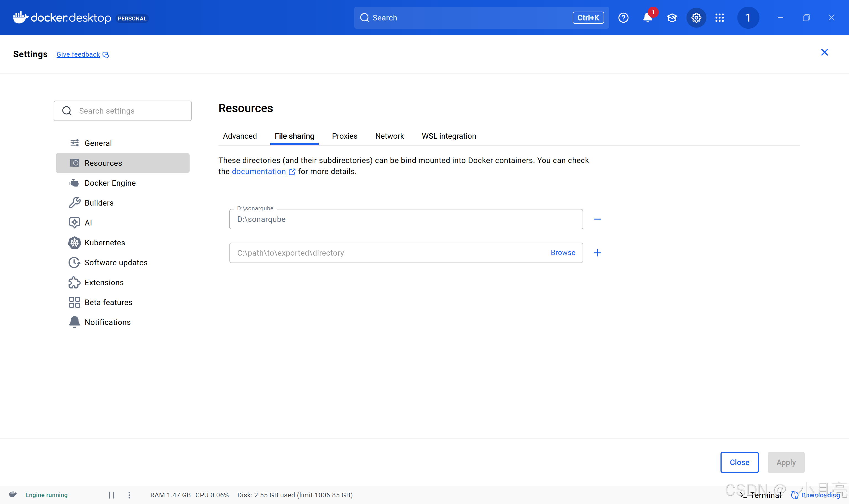Screen dimensions: 849x504
Task: Open the engine options kebab menu
Action: pyautogui.click(x=129, y=495)
